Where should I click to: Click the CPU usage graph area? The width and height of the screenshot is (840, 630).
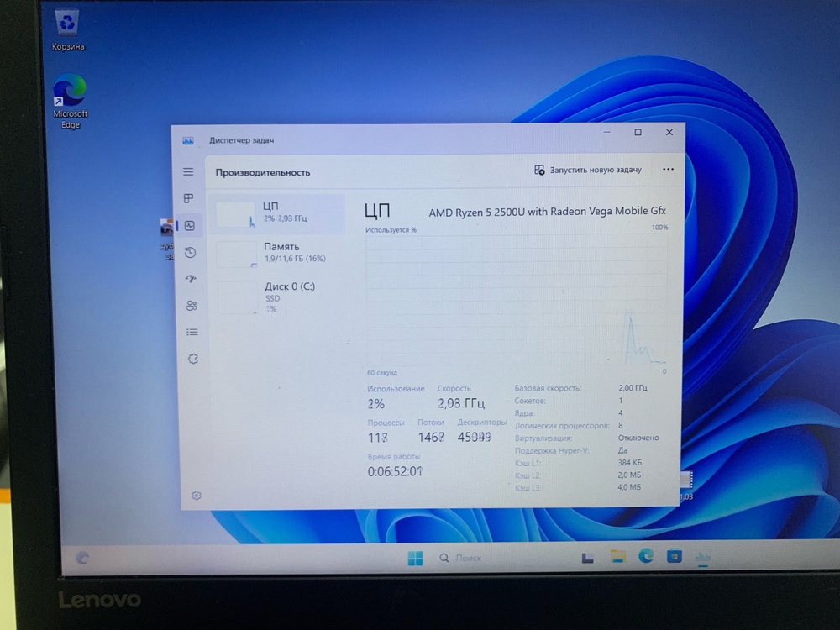point(517,300)
